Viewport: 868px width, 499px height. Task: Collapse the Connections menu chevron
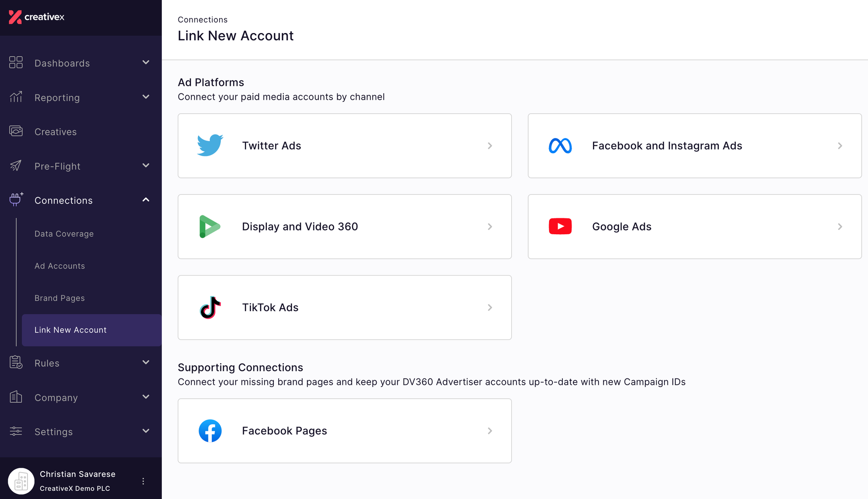click(x=146, y=200)
